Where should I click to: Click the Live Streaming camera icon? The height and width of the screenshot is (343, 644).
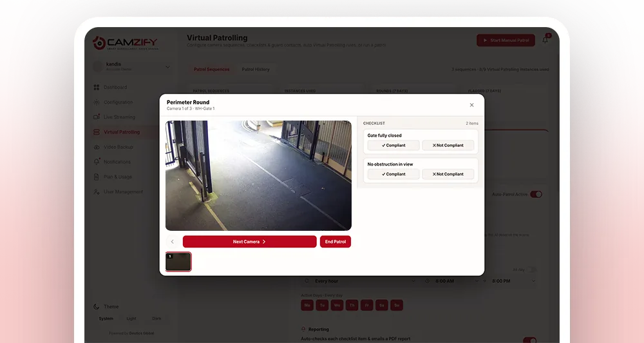[97, 117]
